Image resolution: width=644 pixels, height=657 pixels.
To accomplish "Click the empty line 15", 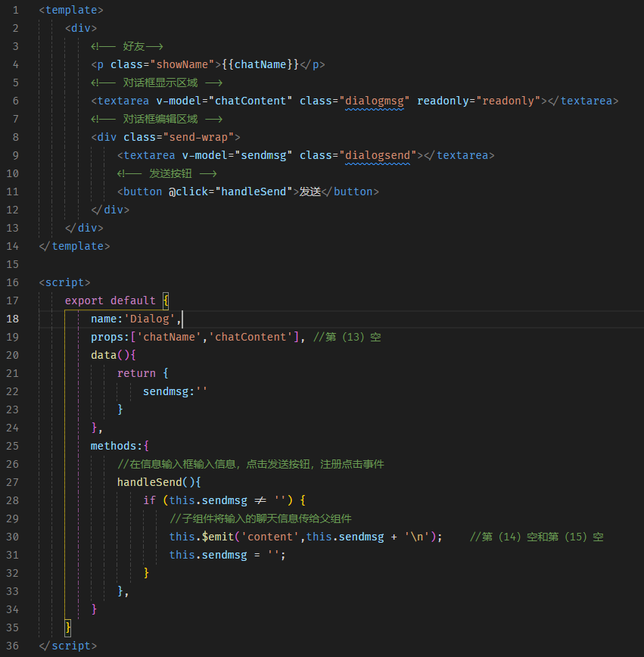I will pos(341,264).
